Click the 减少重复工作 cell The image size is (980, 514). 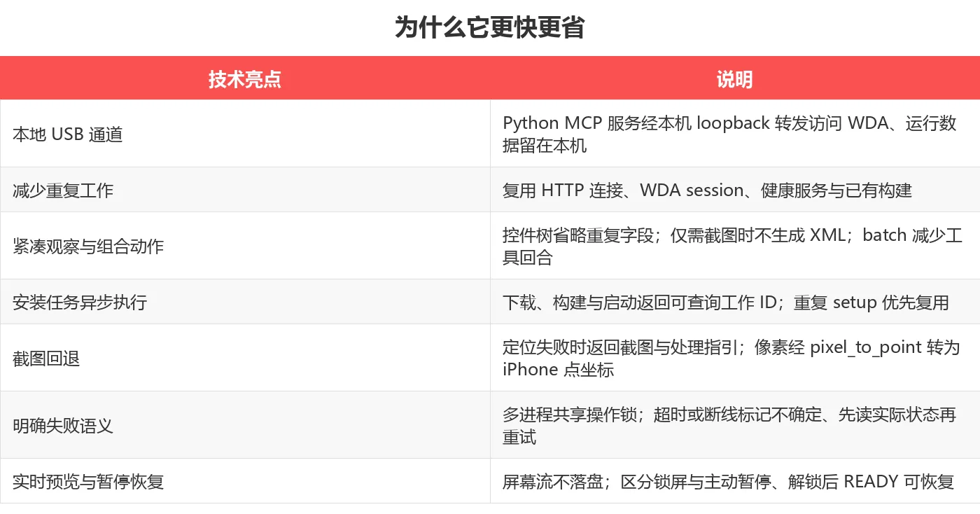(245, 190)
